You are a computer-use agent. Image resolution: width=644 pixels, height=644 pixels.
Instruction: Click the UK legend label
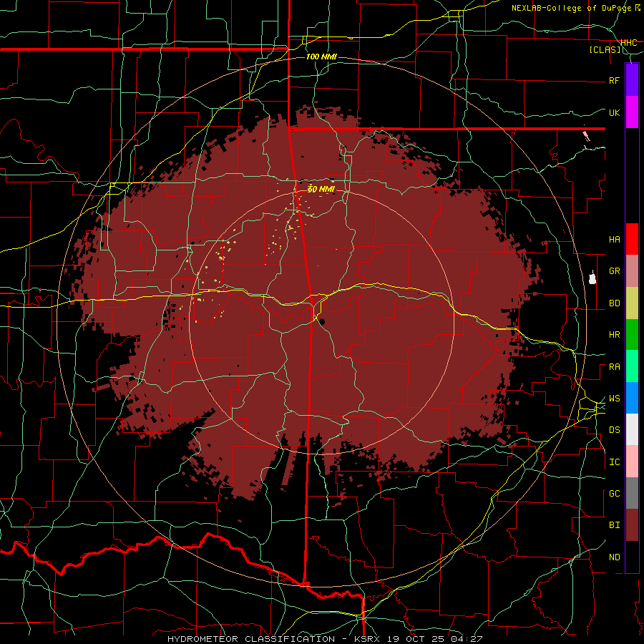pos(614,112)
